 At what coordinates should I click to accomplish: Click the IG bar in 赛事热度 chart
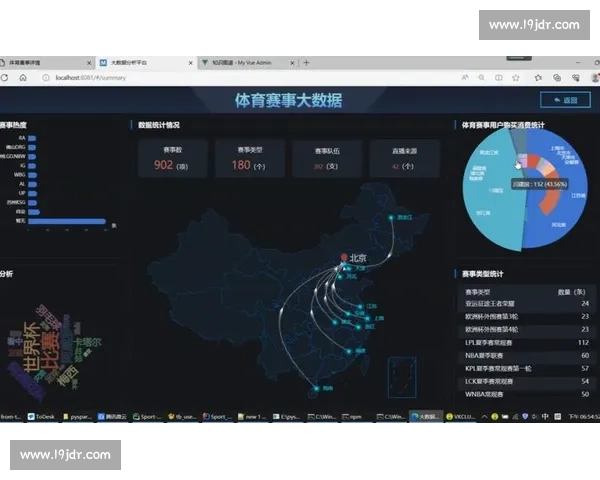pyautogui.click(x=32, y=166)
